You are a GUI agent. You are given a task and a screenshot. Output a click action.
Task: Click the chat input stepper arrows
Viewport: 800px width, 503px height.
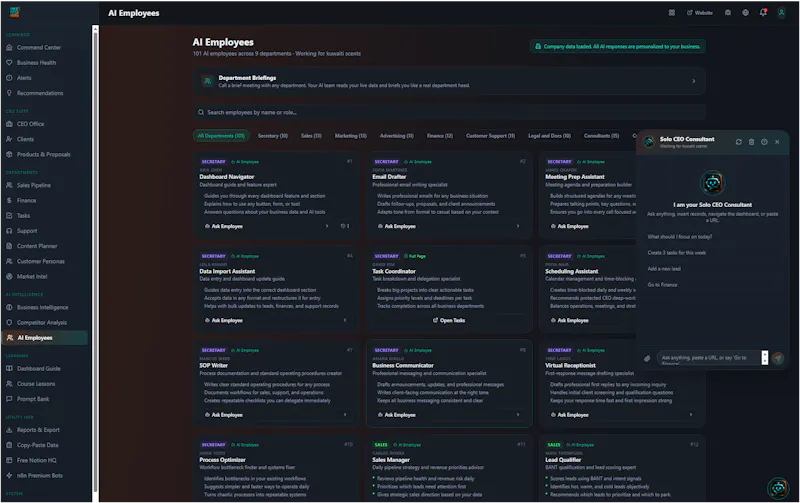[764, 358]
